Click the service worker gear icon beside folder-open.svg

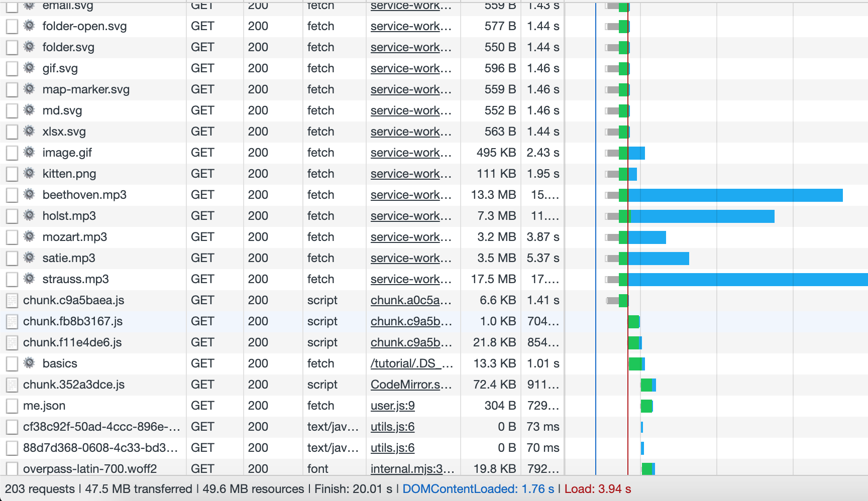click(x=30, y=26)
